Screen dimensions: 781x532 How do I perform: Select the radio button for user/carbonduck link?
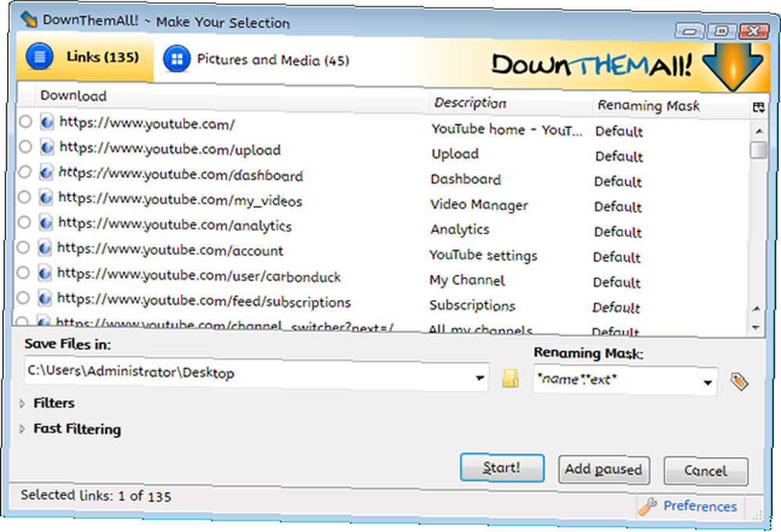23,273
